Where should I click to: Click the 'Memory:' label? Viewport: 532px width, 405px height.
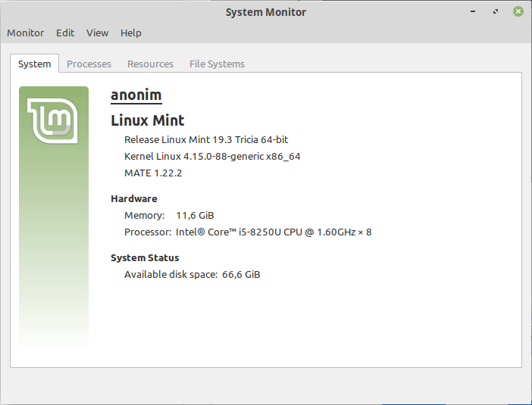pos(145,215)
